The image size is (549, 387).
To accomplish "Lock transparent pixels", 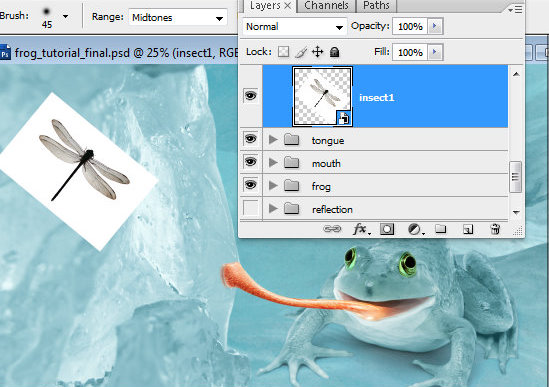I will pyautogui.click(x=283, y=52).
